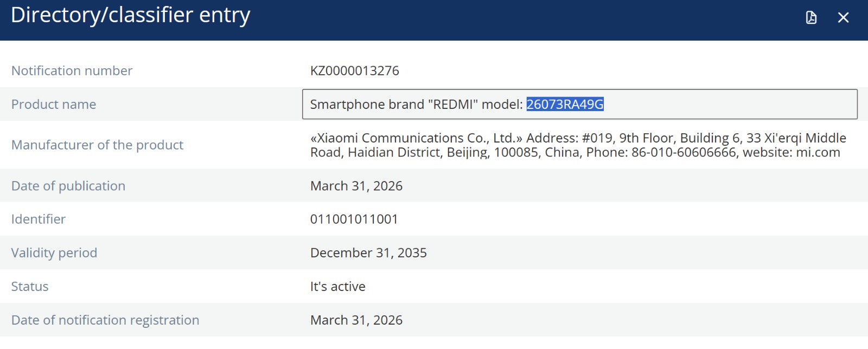The height and width of the screenshot is (349, 868).
Task: Click the December 31, 2035 validity date
Action: (x=368, y=253)
